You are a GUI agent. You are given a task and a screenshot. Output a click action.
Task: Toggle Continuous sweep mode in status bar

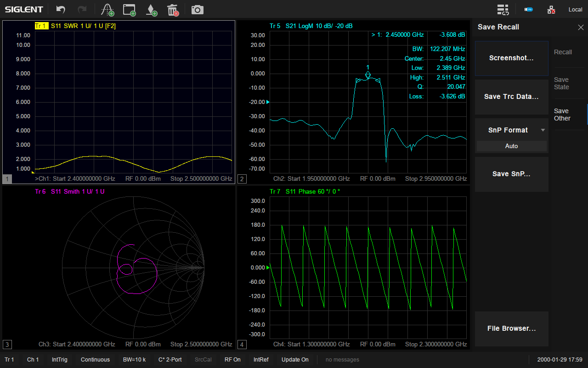point(95,360)
